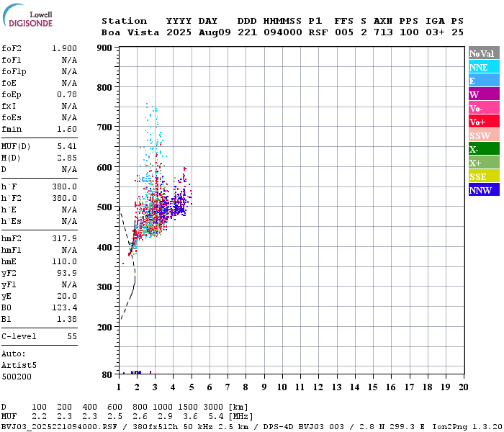Viewport: 504px width, 432px height.
Task: Select the X+ light green swatch
Action: coord(484,162)
